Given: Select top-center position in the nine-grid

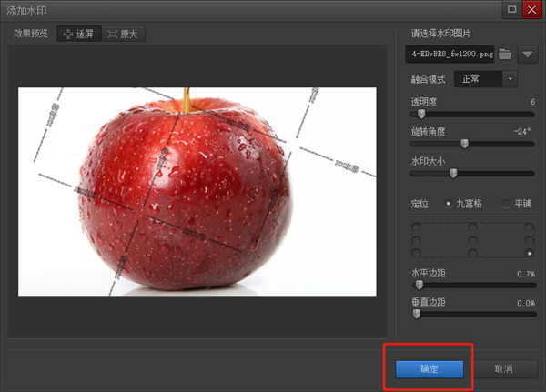Looking at the screenshot, I should coord(472,227).
